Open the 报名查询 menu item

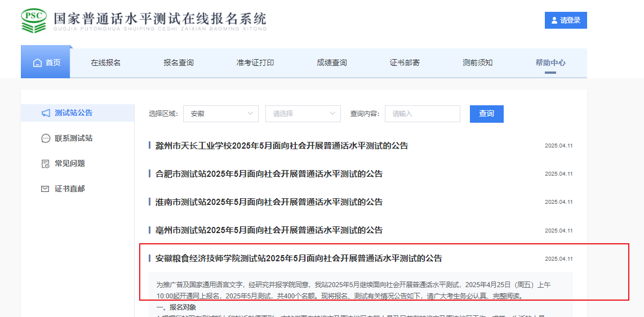click(178, 63)
